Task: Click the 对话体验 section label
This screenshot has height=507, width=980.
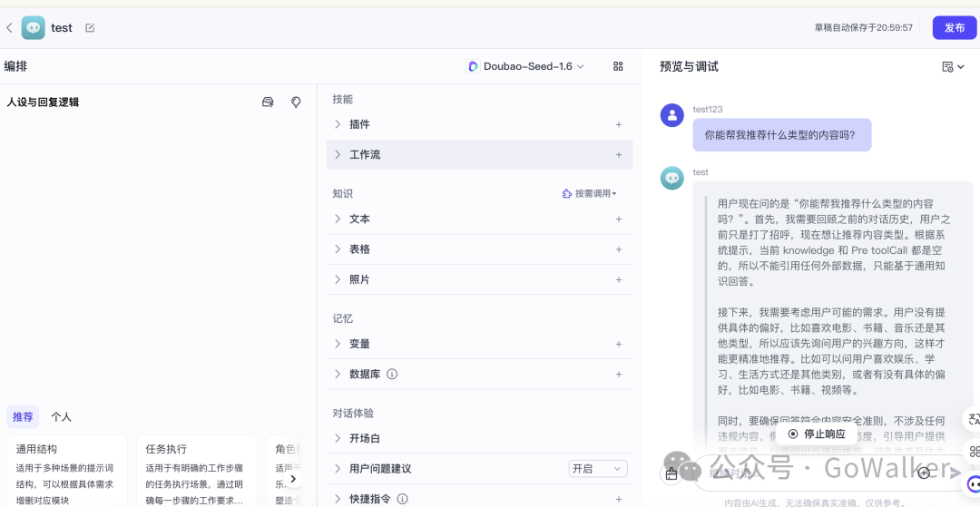Action: (352, 414)
